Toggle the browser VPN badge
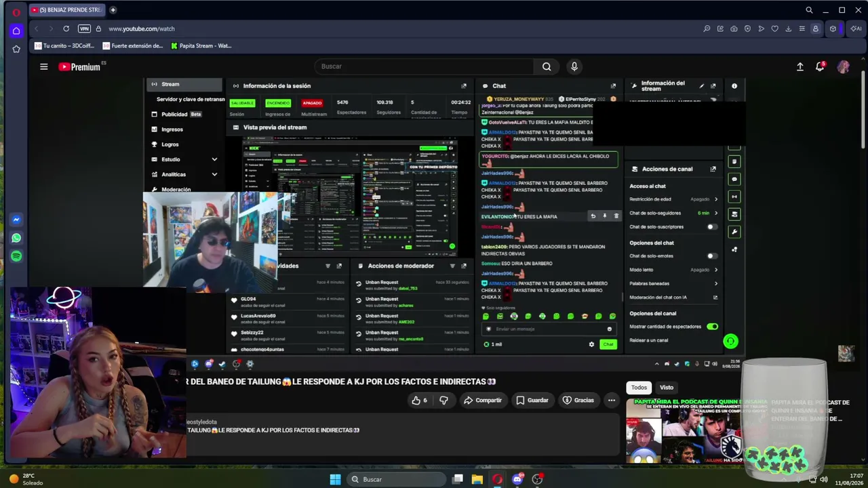868x488 pixels. pos(84,28)
